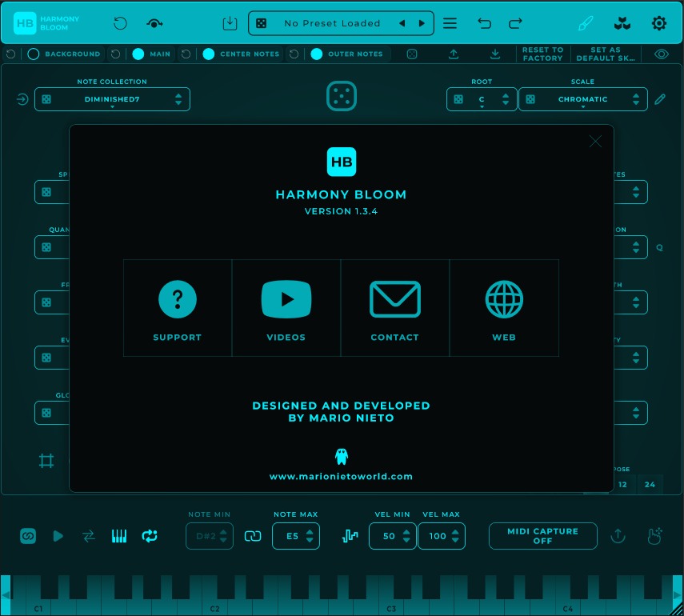Toggle the Main color circle
This screenshot has height=616, width=684.
pyautogui.click(x=138, y=54)
